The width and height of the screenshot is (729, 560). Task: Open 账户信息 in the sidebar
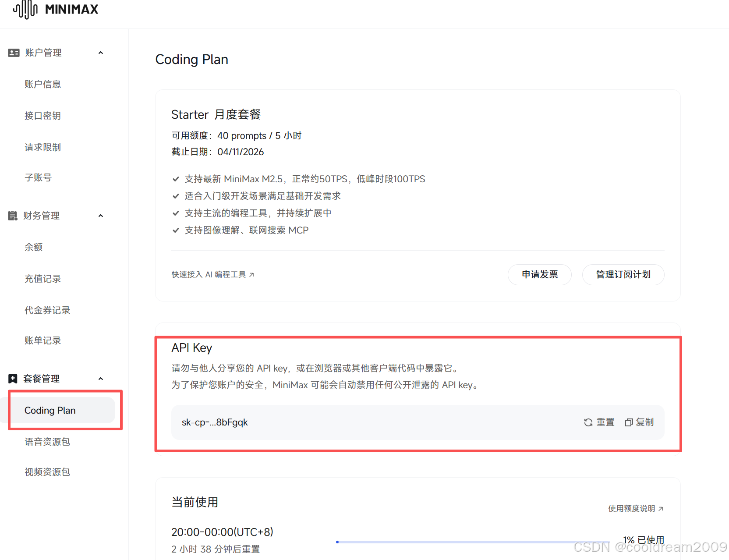(43, 84)
